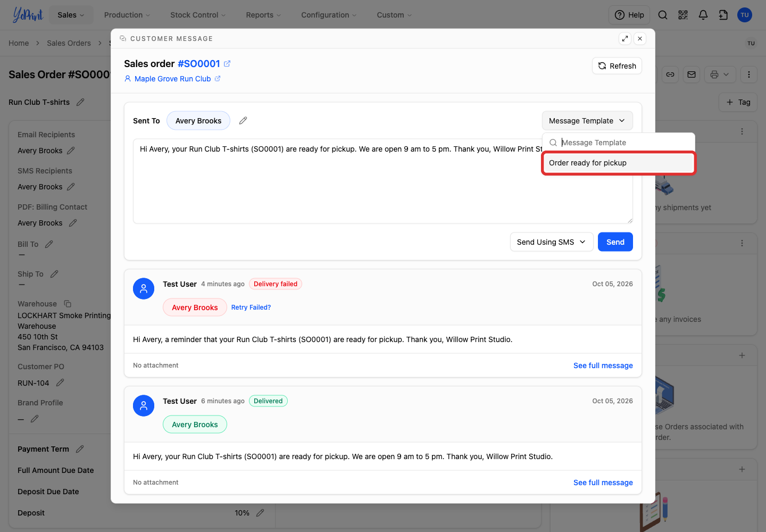The width and height of the screenshot is (766, 532).
Task: Click the Help button
Action: click(x=629, y=15)
